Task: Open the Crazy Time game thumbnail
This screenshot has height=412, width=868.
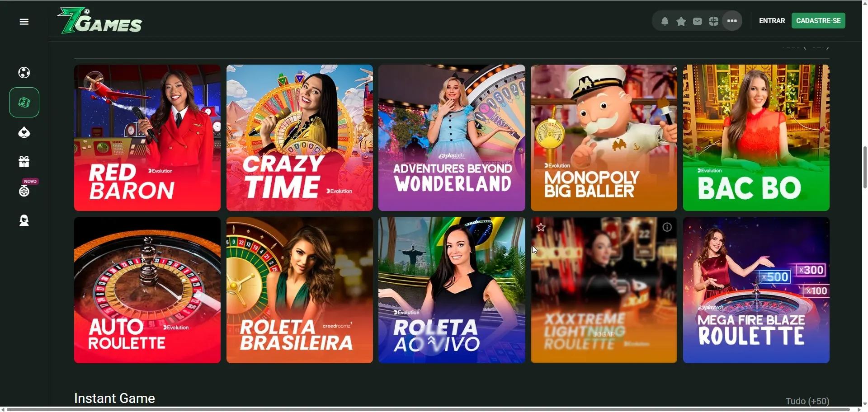Action: click(x=300, y=138)
